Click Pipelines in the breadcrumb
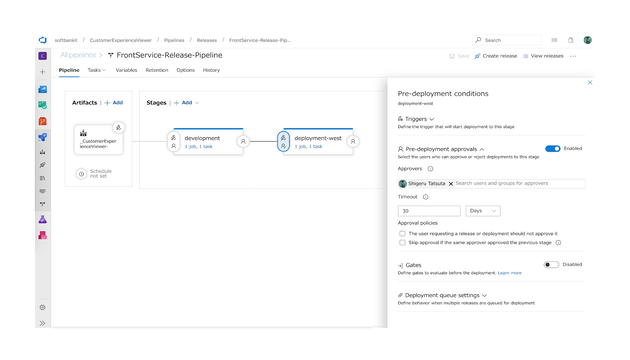The height and width of the screenshot is (360, 630). coord(174,40)
